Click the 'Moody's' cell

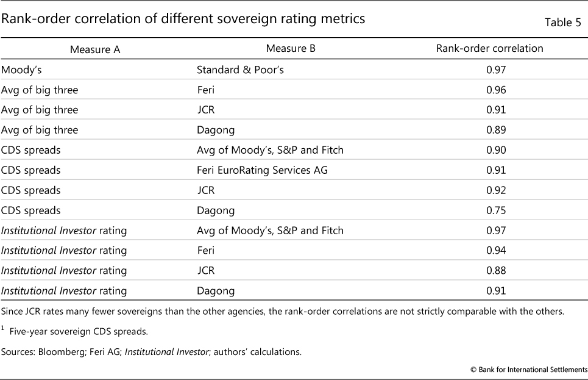click(22, 70)
